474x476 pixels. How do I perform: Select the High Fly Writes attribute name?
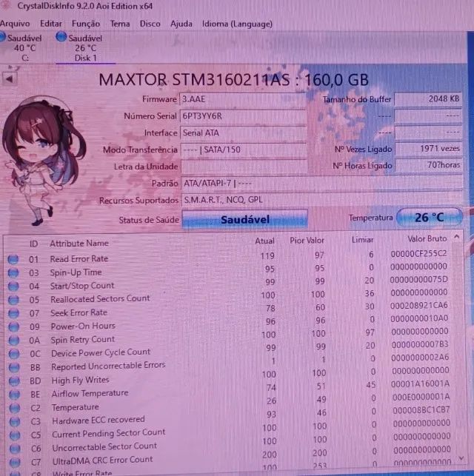[80, 380]
